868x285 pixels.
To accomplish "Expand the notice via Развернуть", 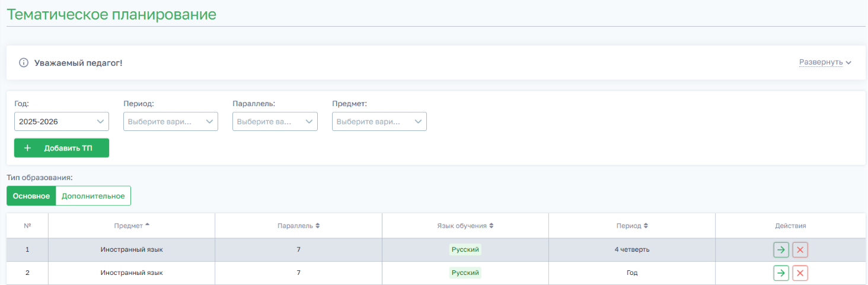I will pyautogui.click(x=825, y=62).
